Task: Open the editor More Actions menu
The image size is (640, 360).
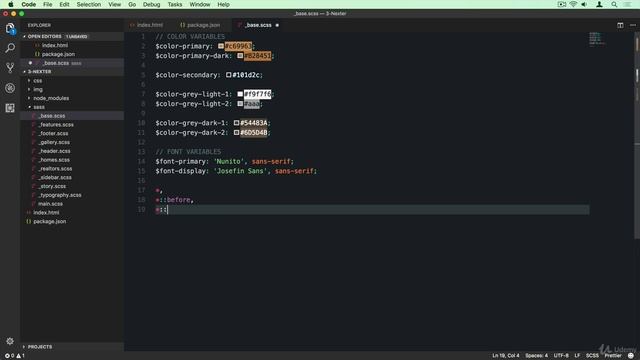Action: (633, 25)
